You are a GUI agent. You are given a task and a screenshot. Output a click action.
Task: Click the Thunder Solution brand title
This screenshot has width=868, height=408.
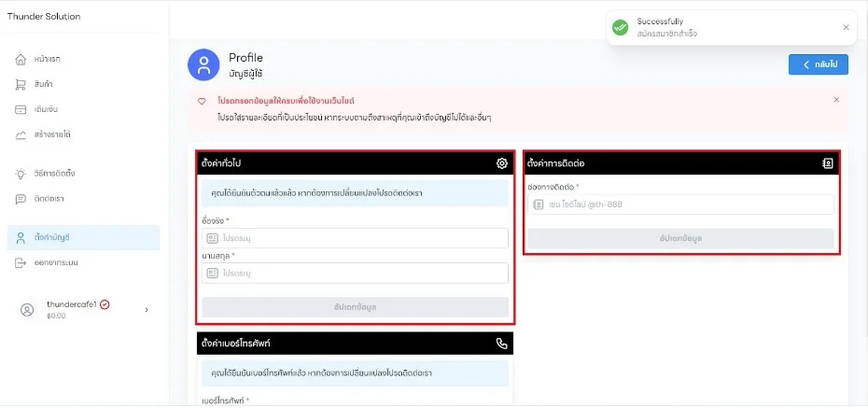click(44, 17)
